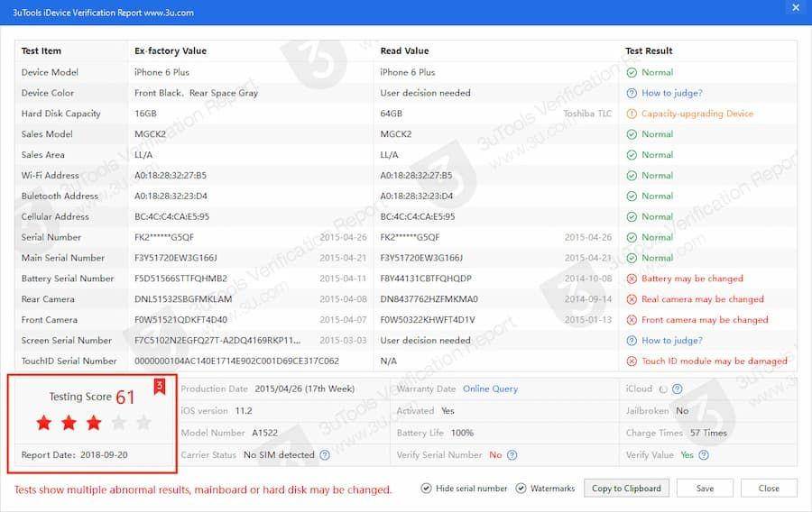Click the ex-factory Wi-Fi address A0:18:28:32:27:B5
This screenshot has height=512, width=812.
171,176
